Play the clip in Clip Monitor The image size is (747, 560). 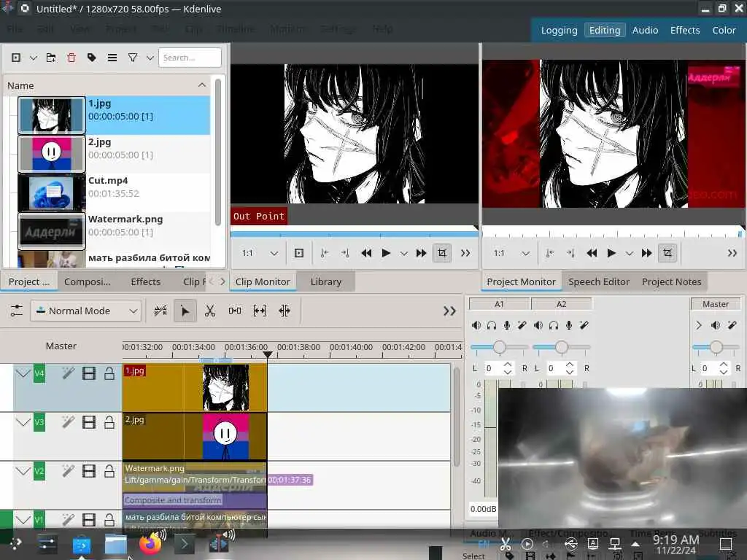coord(386,253)
